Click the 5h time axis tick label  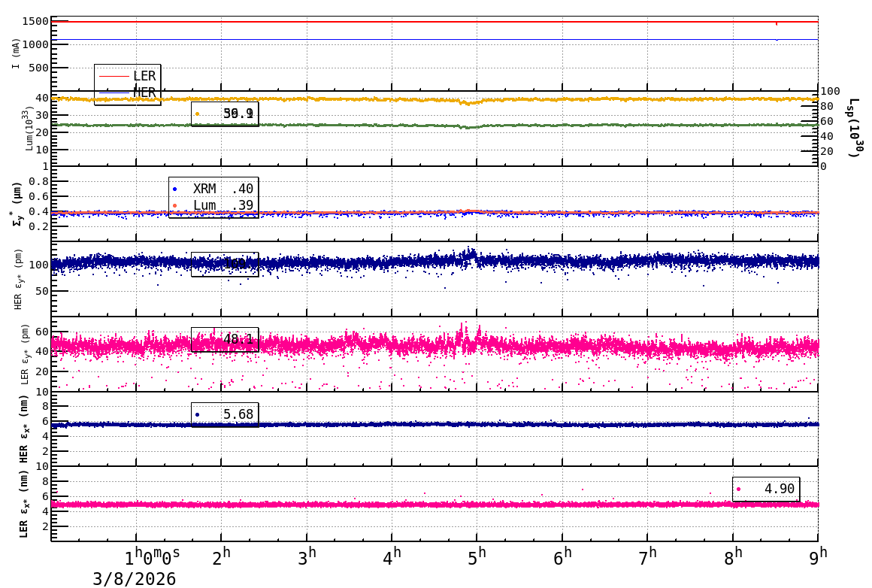click(477, 557)
